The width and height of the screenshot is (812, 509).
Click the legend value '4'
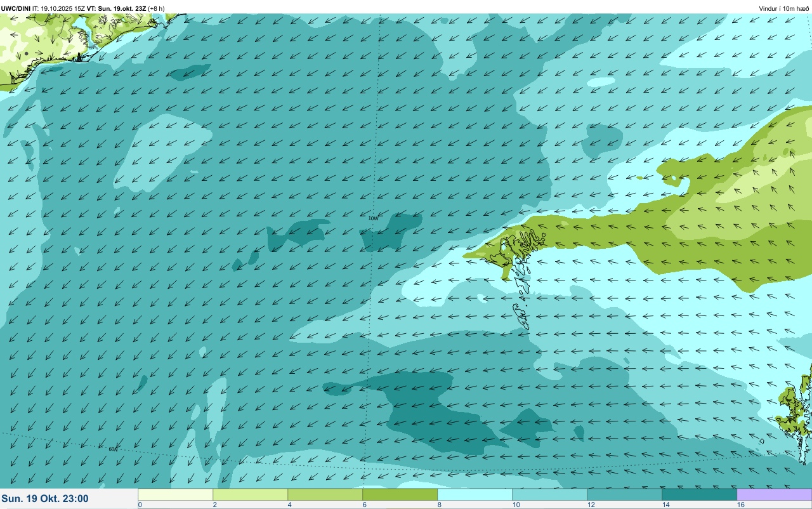tap(289, 505)
